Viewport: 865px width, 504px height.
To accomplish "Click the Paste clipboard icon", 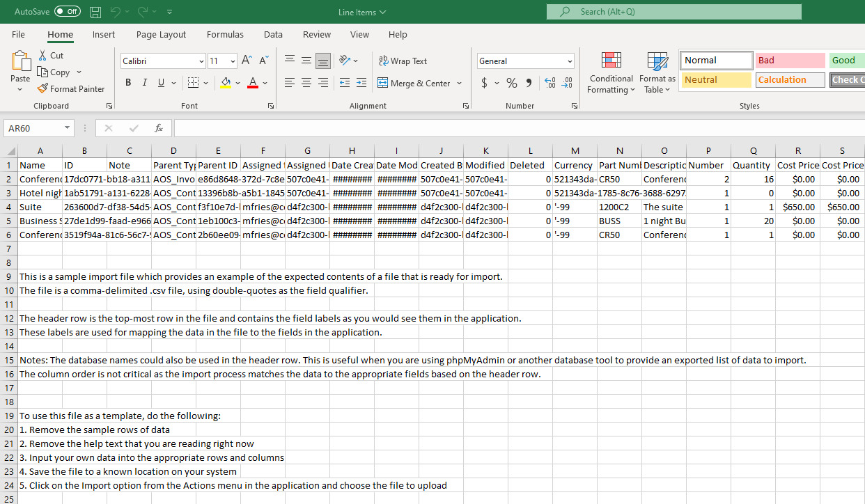I will pyautogui.click(x=21, y=61).
